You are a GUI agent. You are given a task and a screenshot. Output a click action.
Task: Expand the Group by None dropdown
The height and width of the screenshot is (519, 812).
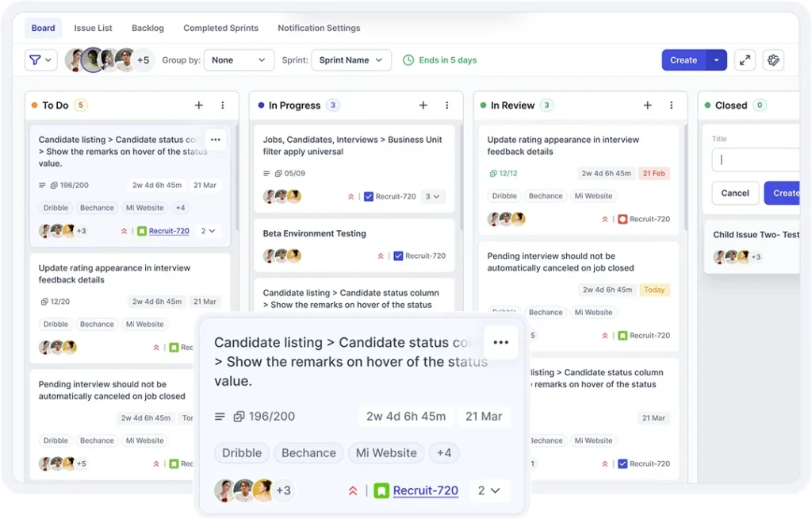tap(239, 60)
